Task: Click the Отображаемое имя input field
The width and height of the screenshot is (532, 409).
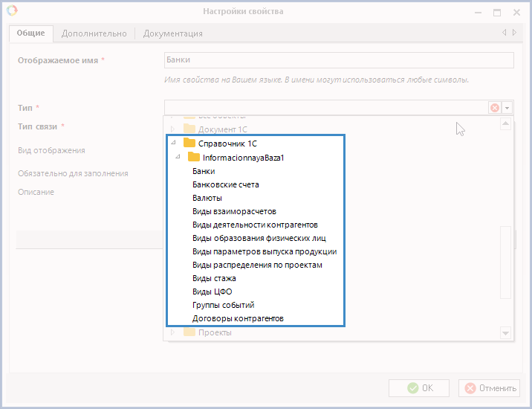Action: tap(339, 60)
